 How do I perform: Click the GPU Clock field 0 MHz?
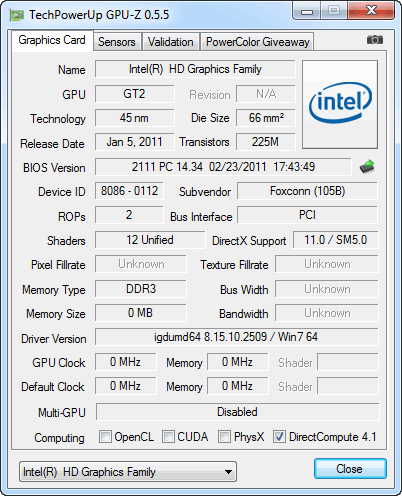click(125, 362)
